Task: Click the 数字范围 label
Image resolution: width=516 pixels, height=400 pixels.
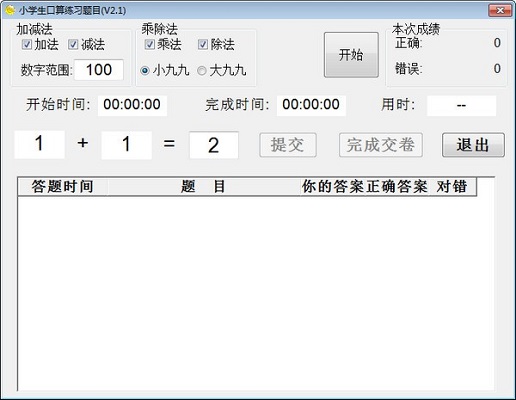Action: point(47,70)
